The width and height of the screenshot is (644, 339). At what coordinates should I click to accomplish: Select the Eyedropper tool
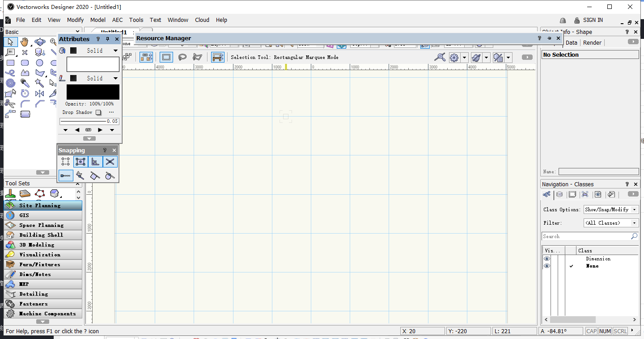point(25,83)
